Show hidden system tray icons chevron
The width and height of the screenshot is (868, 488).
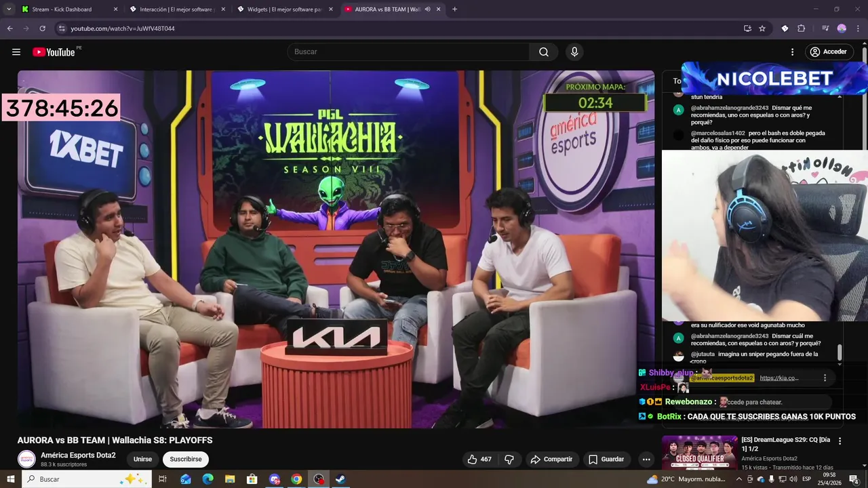(739, 479)
